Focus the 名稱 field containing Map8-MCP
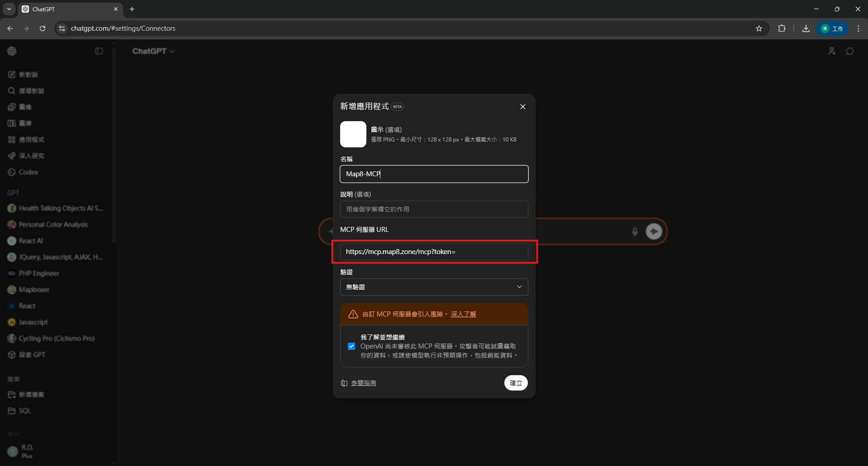The height and width of the screenshot is (466, 868). [434, 174]
